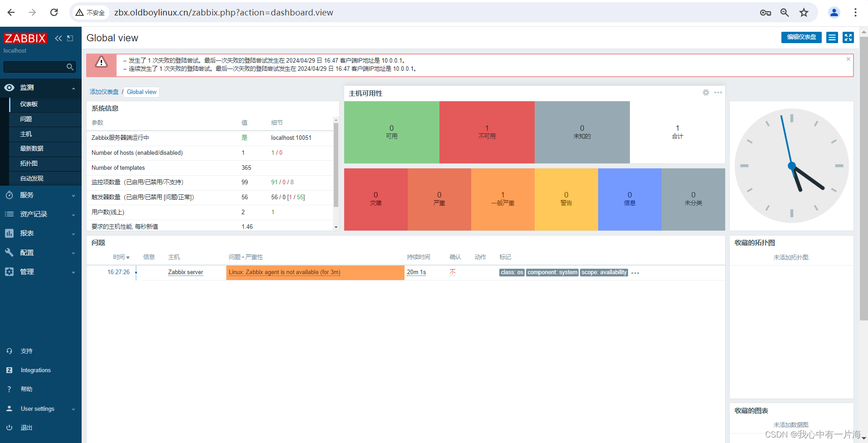Click the system info scrollbar down arrow
868x443 pixels.
[336, 227]
